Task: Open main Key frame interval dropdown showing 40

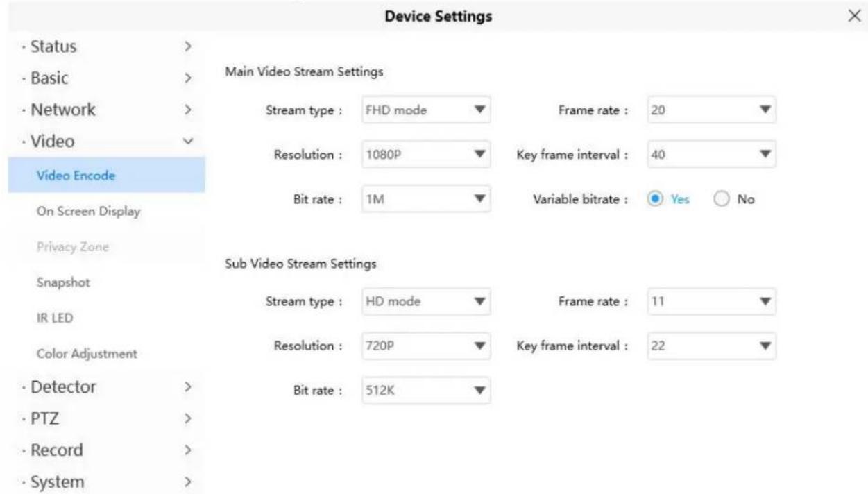Action: (x=711, y=155)
